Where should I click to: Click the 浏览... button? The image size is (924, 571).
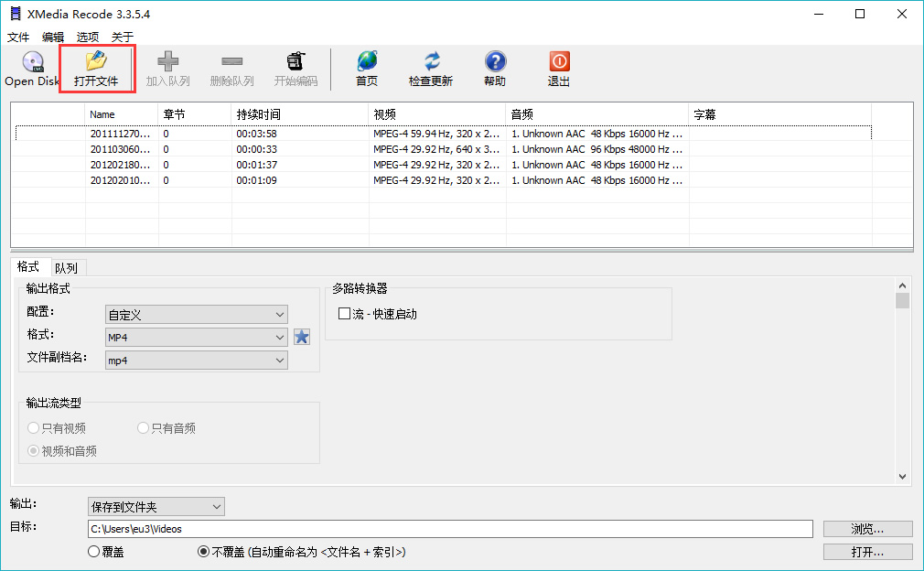coord(867,529)
